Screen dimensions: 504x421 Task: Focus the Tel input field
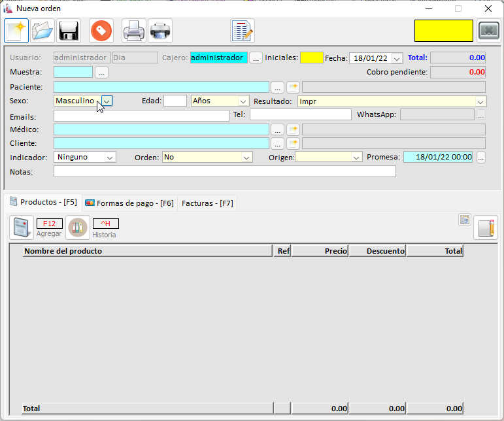point(301,114)
